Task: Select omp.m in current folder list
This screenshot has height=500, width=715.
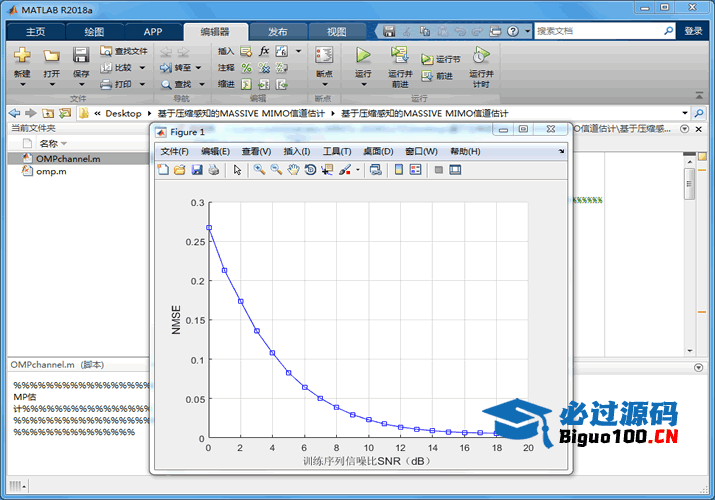Action: pyautogui.click(x=51, y=172)
